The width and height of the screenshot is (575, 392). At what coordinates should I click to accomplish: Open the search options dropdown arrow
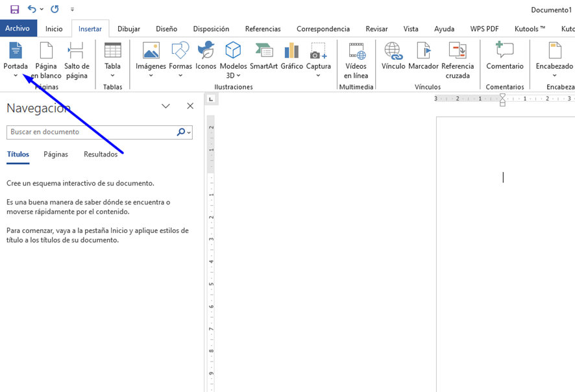(x=189, y=132)
